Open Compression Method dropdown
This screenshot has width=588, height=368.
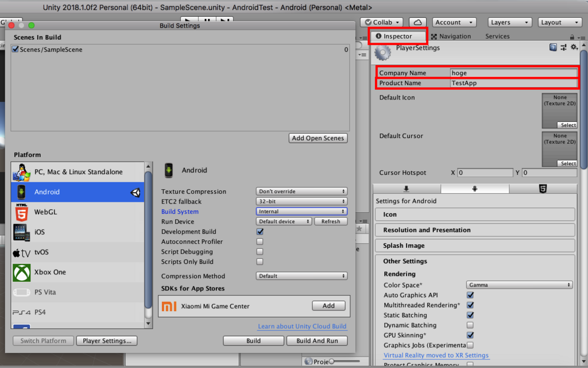pos(301,276)
